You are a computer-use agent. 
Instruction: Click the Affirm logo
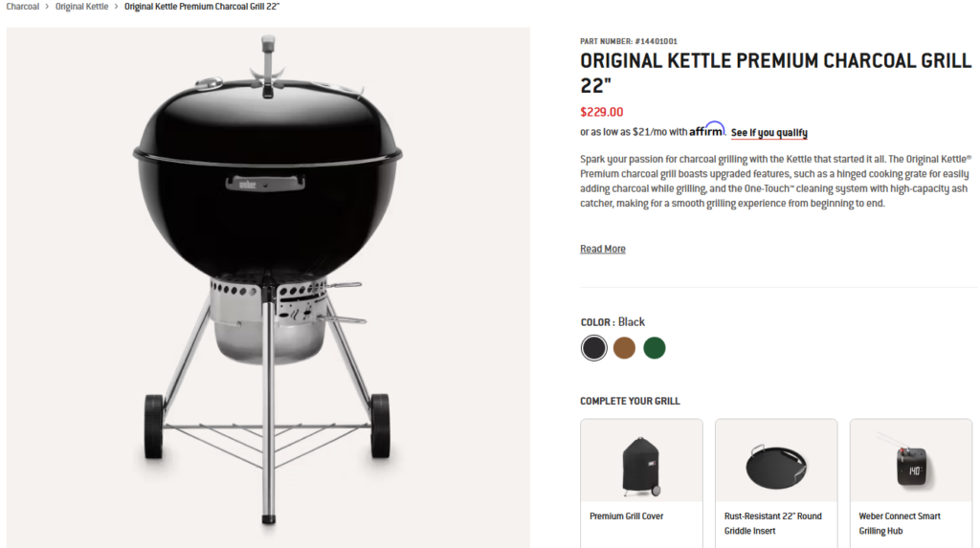pyautogui.click(x=707, y=130)
